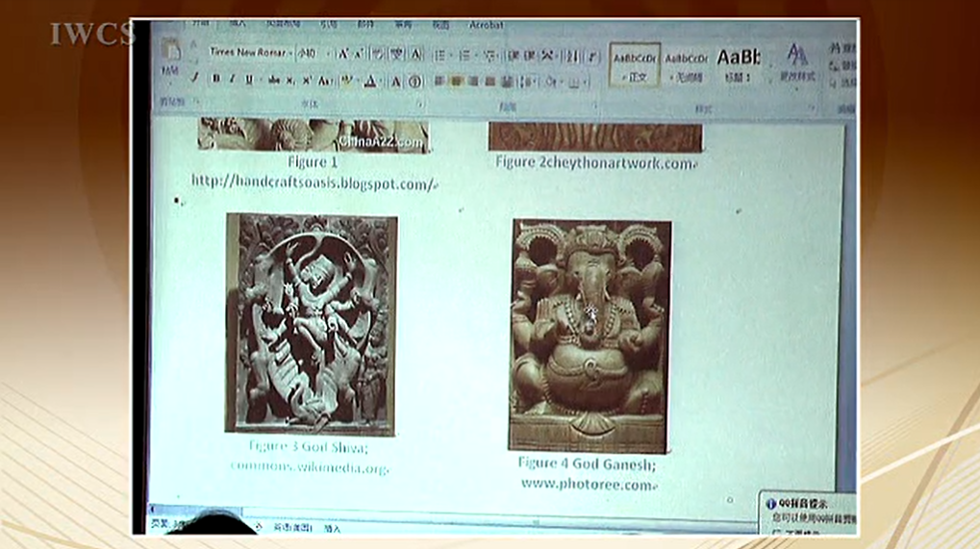Click the grow font size icon

coord(343,54)
